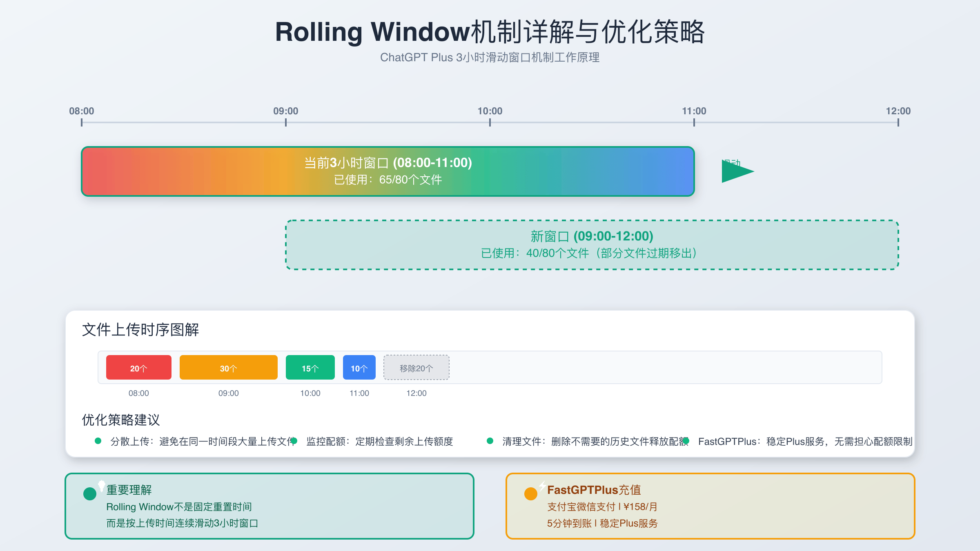Select the red 20个 upload block
The image size is (980, 551).
(139, 367)
